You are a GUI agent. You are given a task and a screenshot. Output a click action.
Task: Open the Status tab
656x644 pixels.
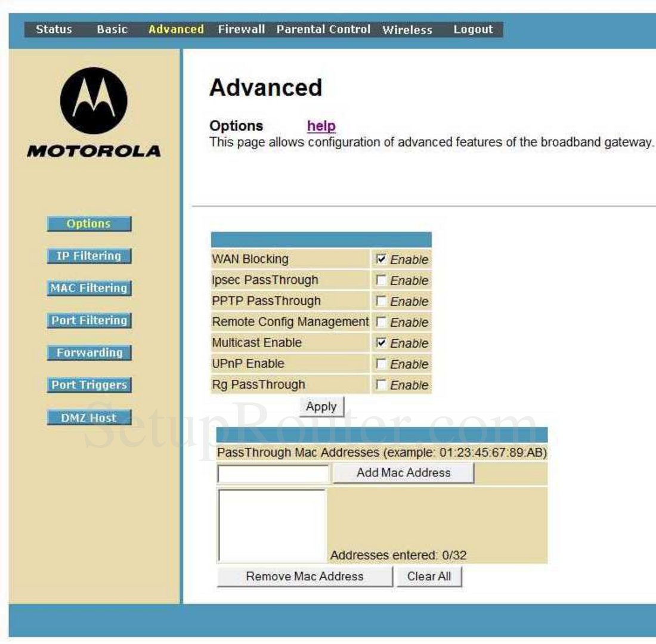tap(54, 29)
